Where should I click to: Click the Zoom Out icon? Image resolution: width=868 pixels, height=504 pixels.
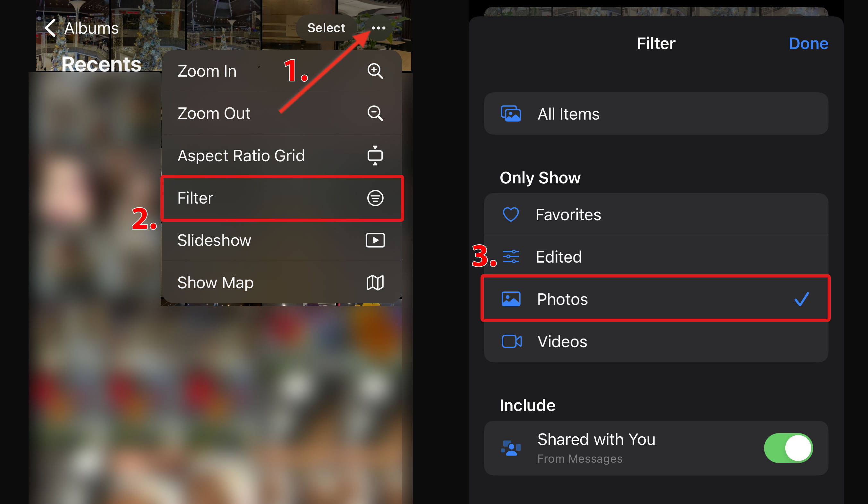click(374, 113)
